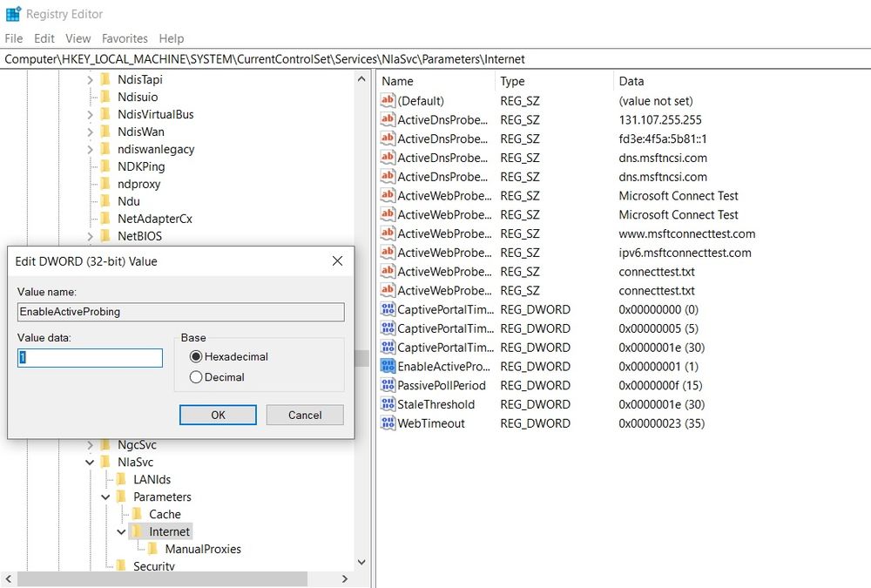Click tree pane scroll down arrow
Image resolution: width=871 pixels, height=588 pixels.
click(361, 562)
